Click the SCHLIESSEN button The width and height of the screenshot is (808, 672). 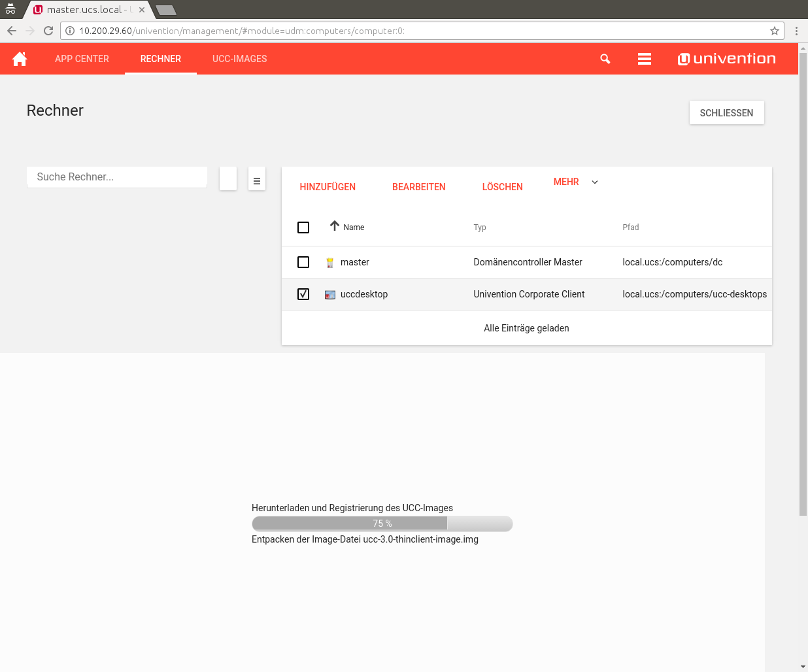(x=726, y=113)
